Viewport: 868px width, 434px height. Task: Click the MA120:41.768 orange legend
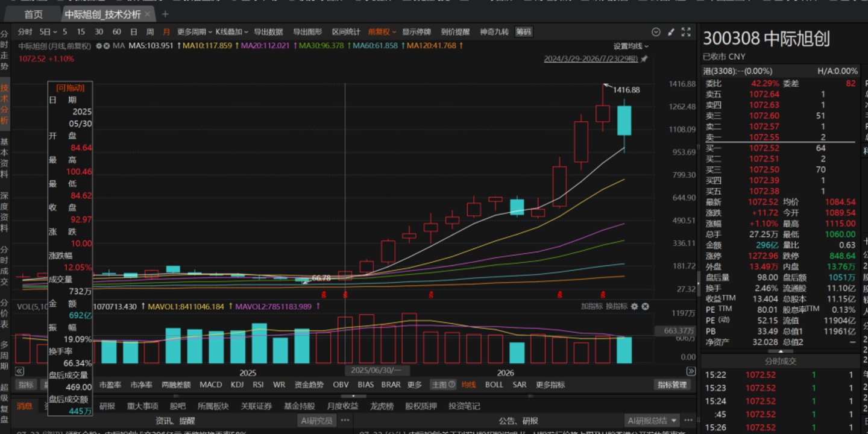coord(431,46)
